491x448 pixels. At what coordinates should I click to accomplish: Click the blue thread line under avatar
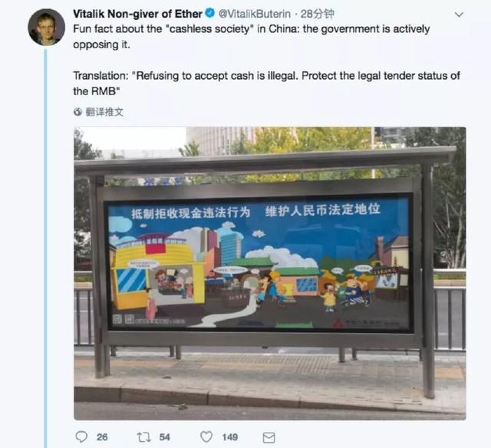pos(46,247)
